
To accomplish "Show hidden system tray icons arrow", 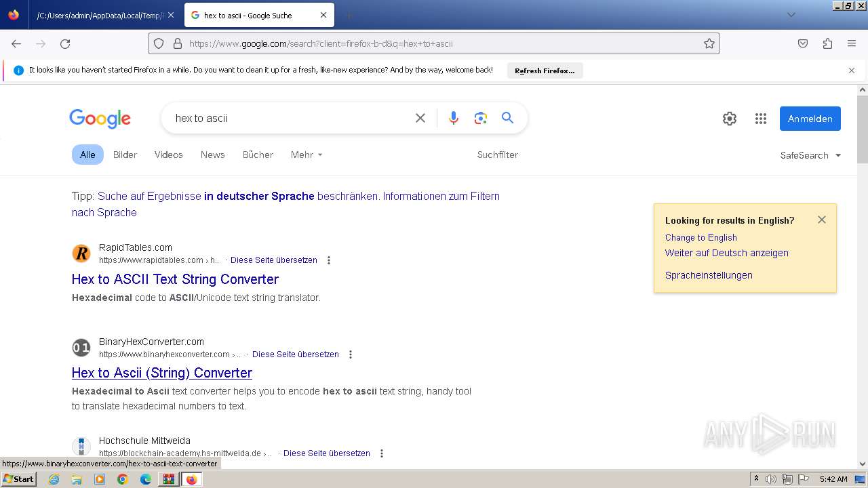I will (x=756, y=479).
